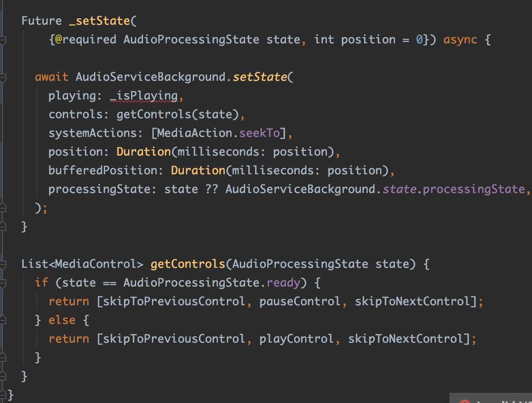Image resolution: width=532 pixels, height=403 pixels.
Task: Click the position default value 0
Action: pos(419,40)
